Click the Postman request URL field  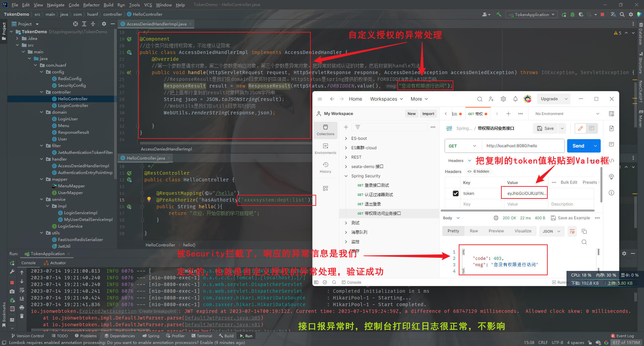pyautogui.click(x=524, y=146)
